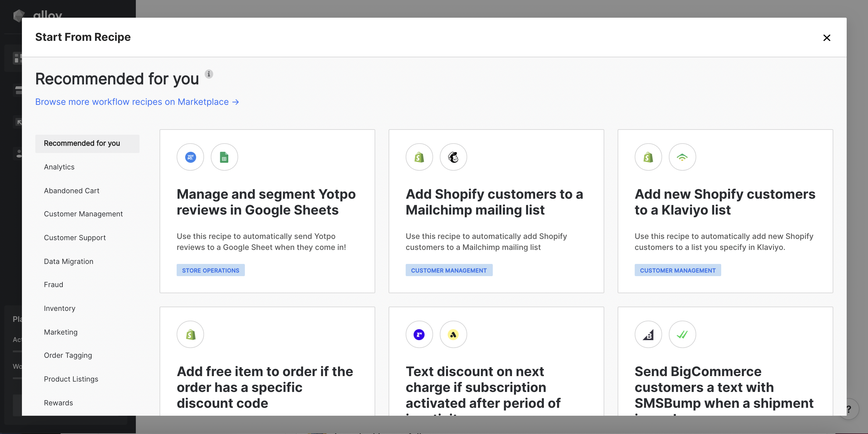This screenshot has height=434, width=868.
Task: Click the Shopify icon on the free item card
Action: tap(190, 335)
